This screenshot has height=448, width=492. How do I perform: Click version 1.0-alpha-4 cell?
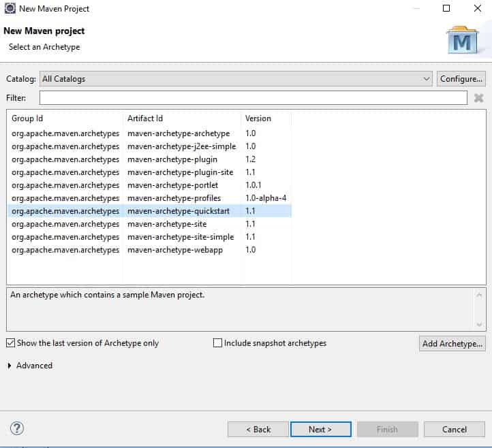[266, 198]
